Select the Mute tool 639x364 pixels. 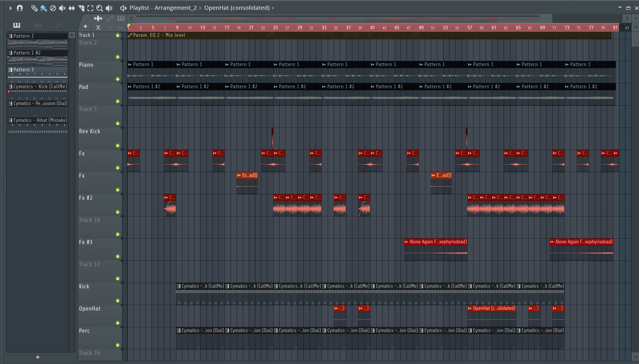62,8
